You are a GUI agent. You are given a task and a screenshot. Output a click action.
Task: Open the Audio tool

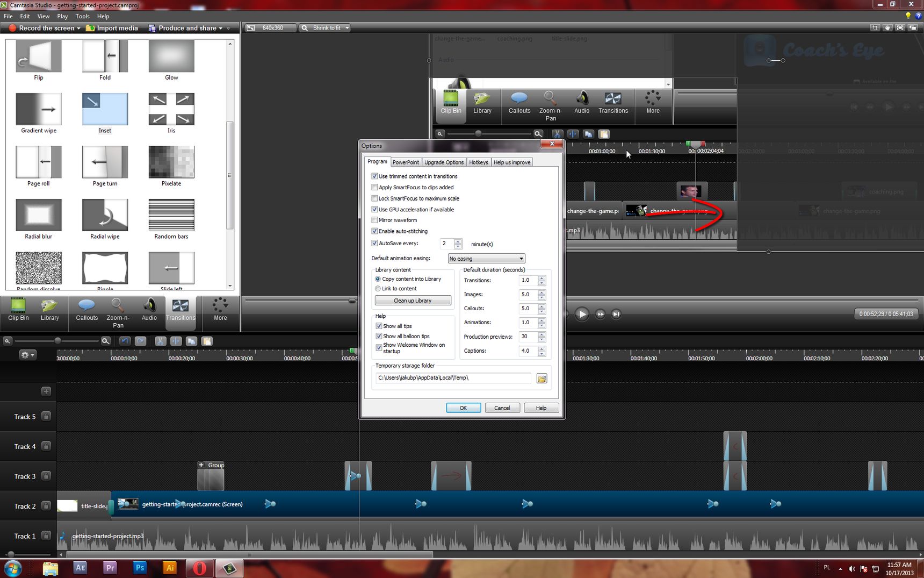(x=149, y=310)
